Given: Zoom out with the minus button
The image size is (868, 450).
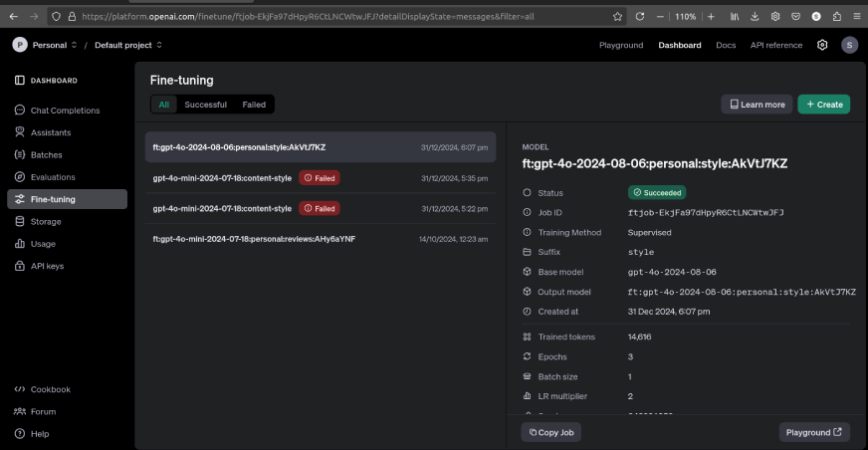Looking at the screenshot, I should (x=660, y=17).
